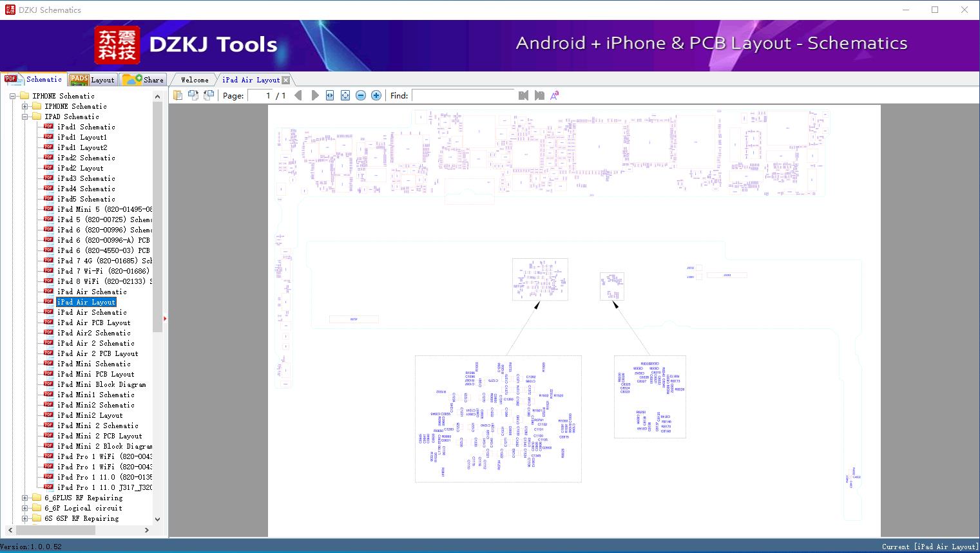Click the page number field

coord(259,95)
